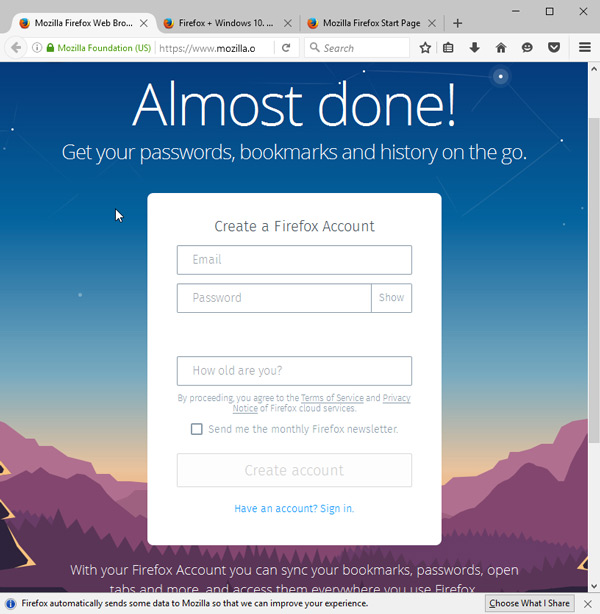Enable the monthly Firefox newsletter checkbox

tap(197, 429)
